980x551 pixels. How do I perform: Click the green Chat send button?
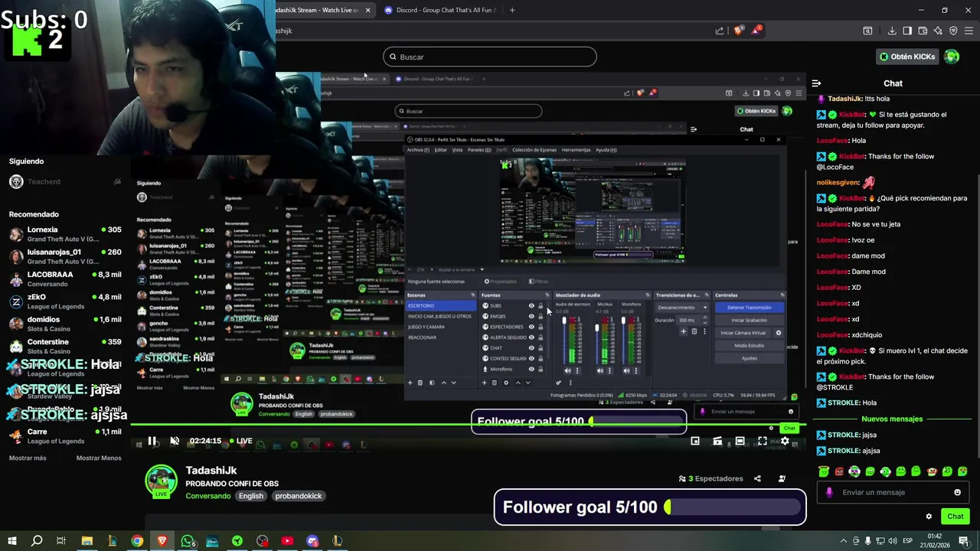pyautogui.click(x=955, y=517)
